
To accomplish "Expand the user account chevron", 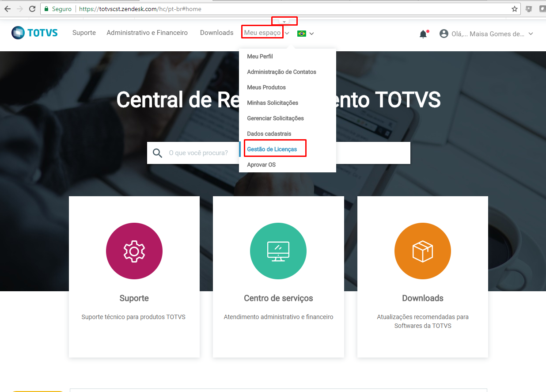I will [531, 34].
